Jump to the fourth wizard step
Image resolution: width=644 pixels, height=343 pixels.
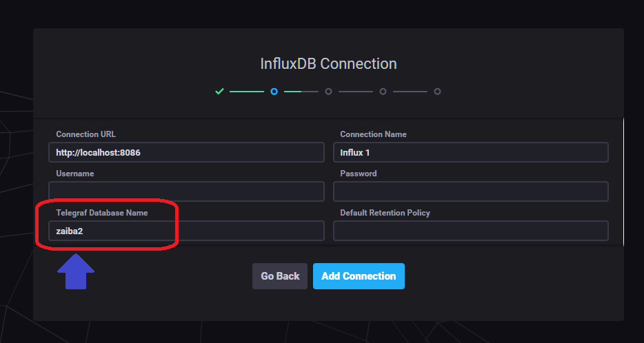(x=383, y=92)
